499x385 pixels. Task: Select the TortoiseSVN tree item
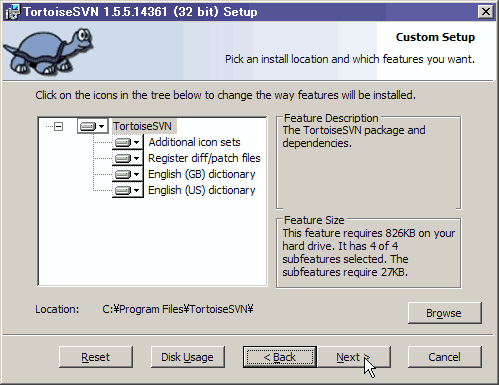pyautogui.click(x=143, y=126)
